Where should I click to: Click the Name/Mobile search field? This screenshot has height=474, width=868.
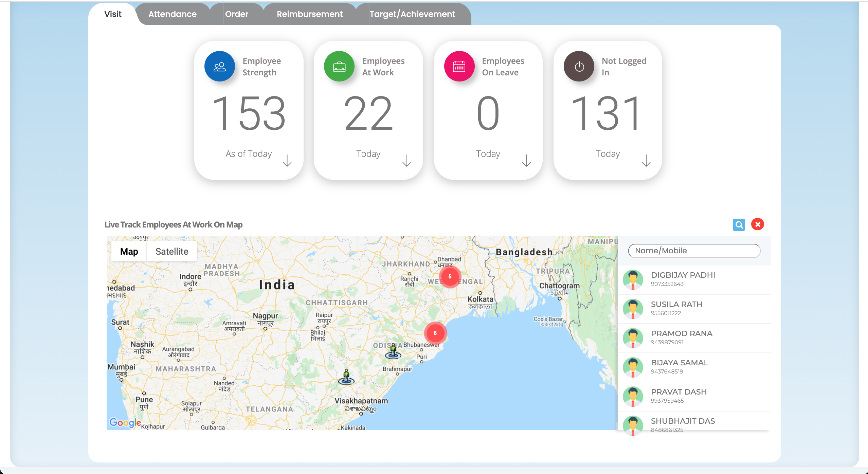(x=694, y=251)
